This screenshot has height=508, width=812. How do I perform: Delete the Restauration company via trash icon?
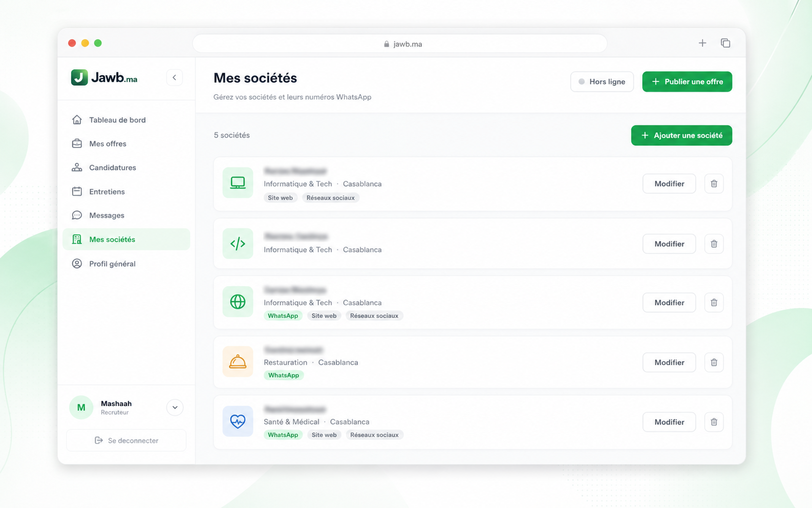tap(714, 362)
